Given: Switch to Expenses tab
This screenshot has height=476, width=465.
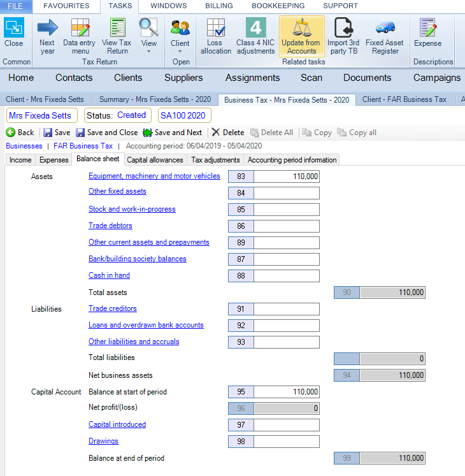Looking at the screenshot, I should click(x=54, y=160).
